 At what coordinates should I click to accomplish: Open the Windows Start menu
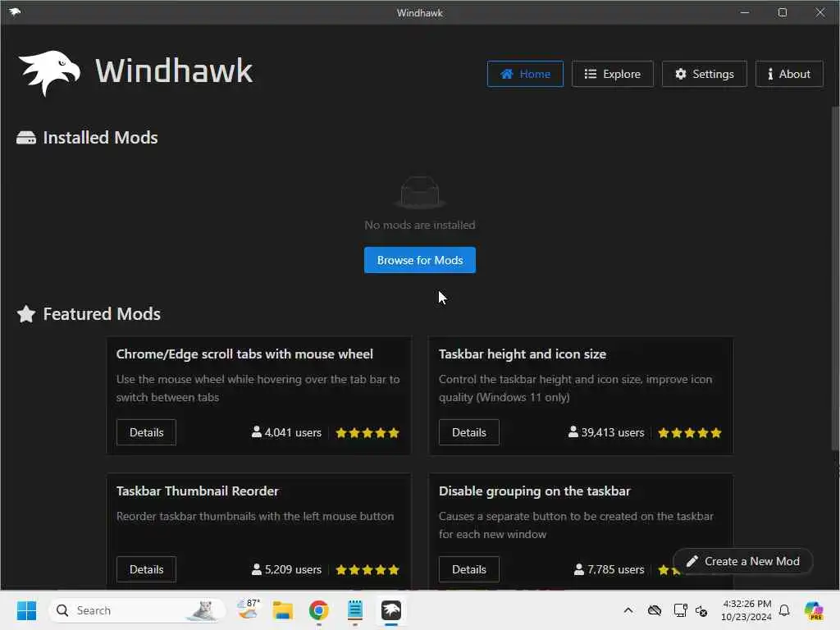pos(26,610)
